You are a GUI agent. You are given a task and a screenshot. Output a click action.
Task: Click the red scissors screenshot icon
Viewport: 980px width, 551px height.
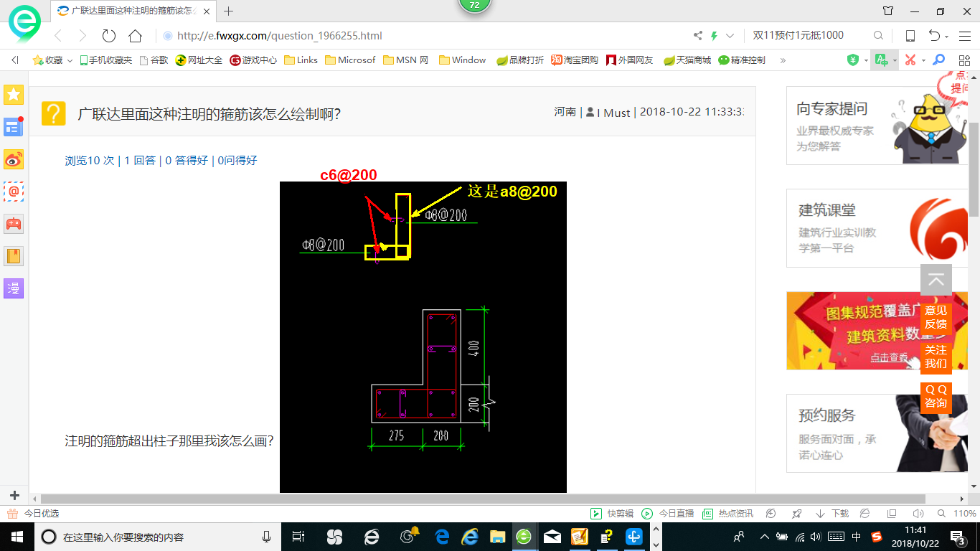[910, 60]
